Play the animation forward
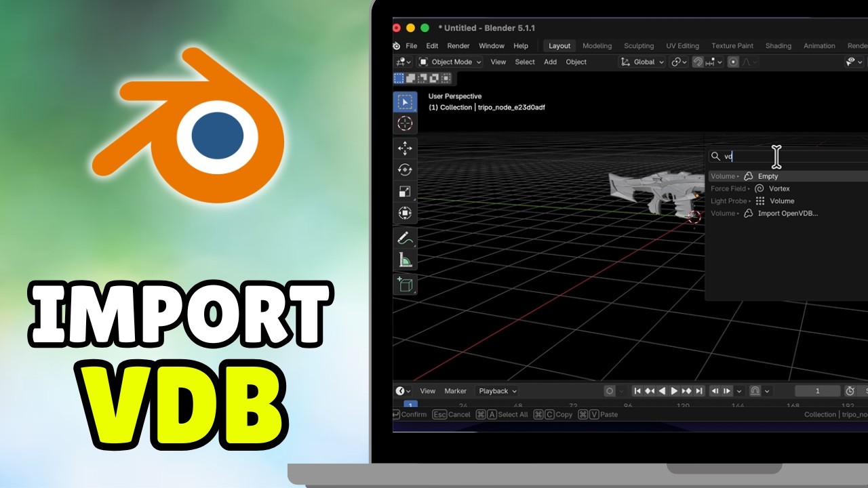 coord(674,391)
